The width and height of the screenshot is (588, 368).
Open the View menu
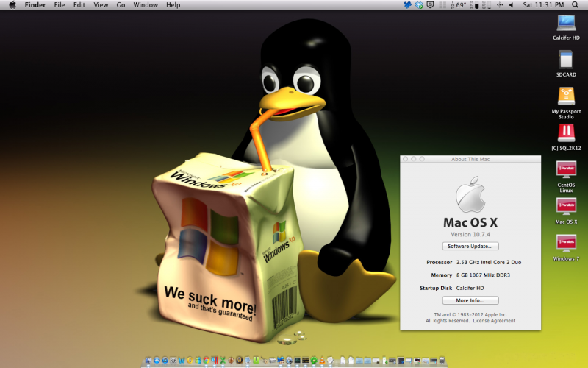point(101,5)
